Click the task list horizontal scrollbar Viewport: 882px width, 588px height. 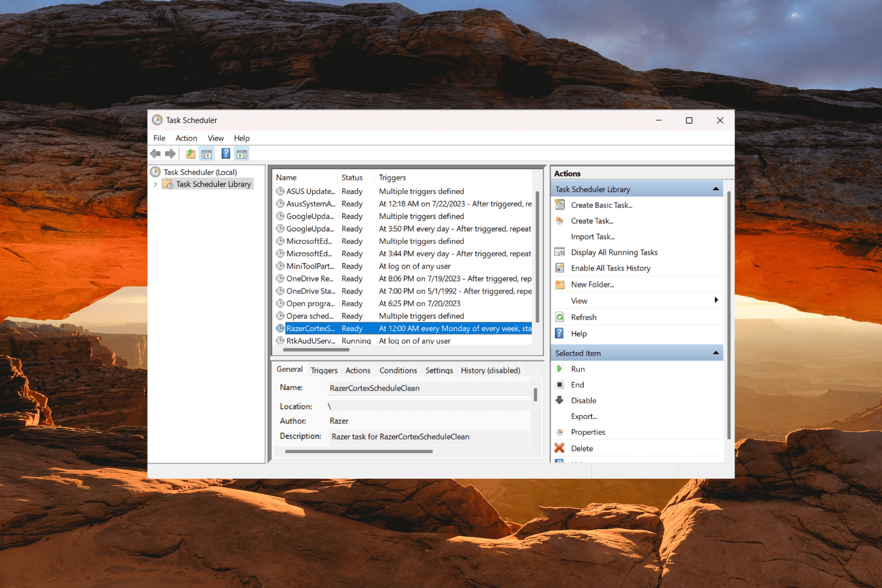[316, 350]
